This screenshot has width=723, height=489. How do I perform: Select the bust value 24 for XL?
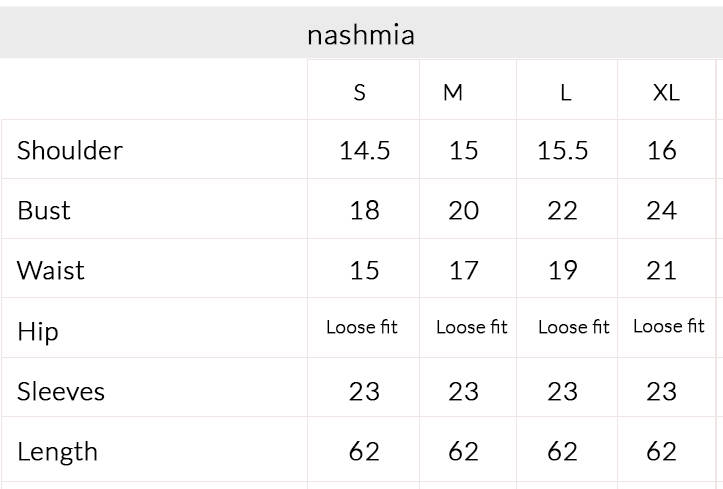tap(662, 211)
